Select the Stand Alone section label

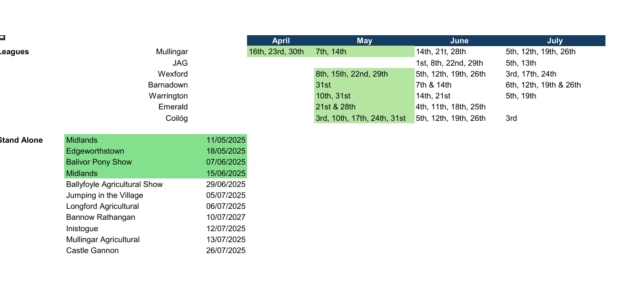point(21,140)
